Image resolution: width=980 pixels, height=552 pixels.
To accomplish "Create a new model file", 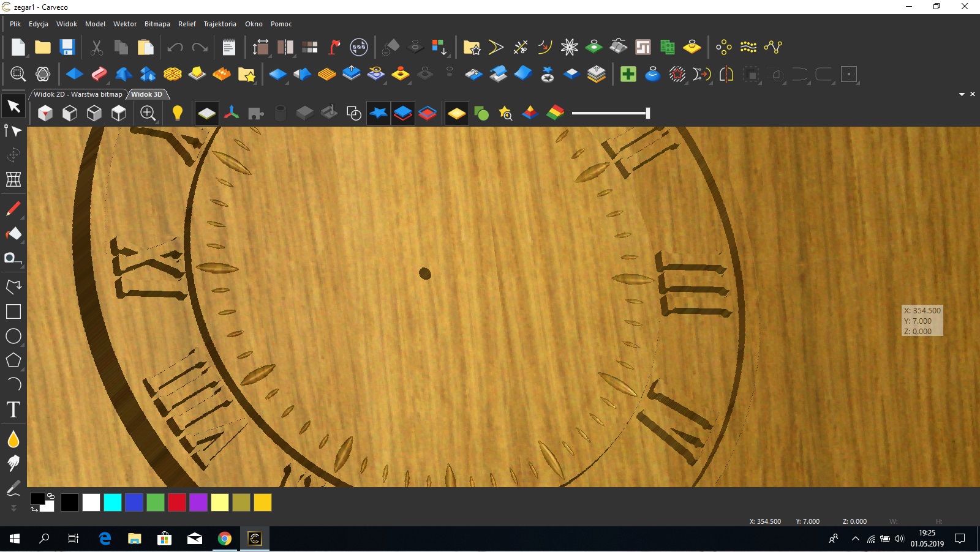I will (18, 47).
